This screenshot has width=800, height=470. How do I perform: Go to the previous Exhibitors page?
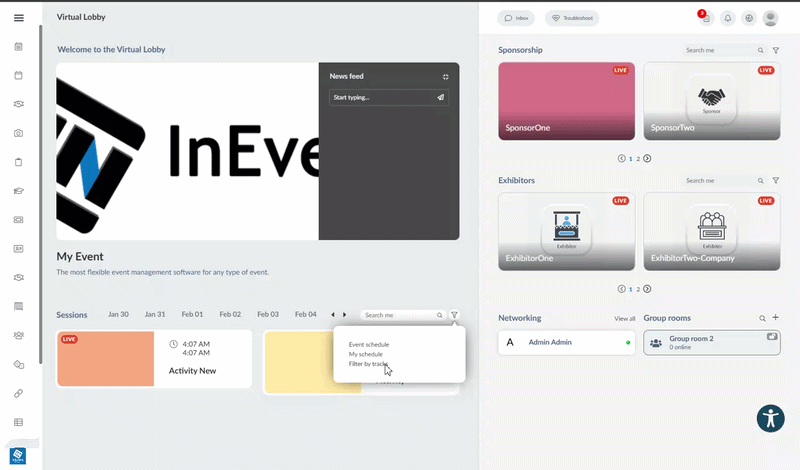[x=621, y=289]
